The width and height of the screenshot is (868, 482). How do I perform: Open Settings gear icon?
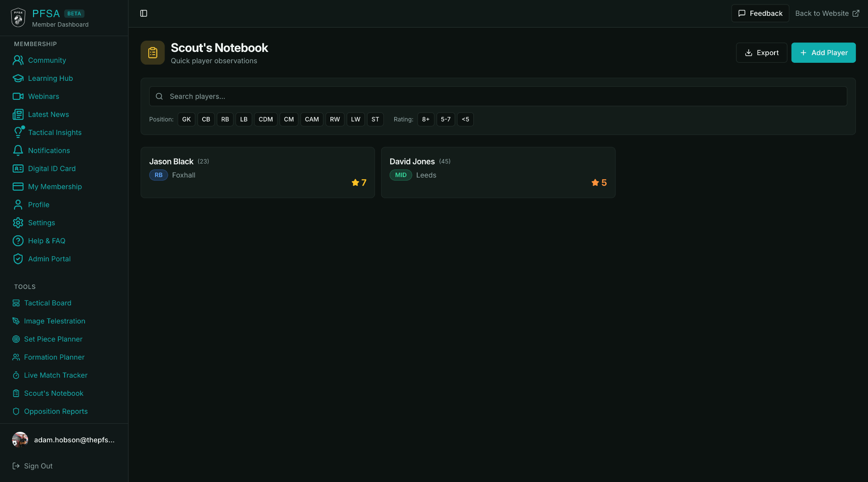[18, 223]
